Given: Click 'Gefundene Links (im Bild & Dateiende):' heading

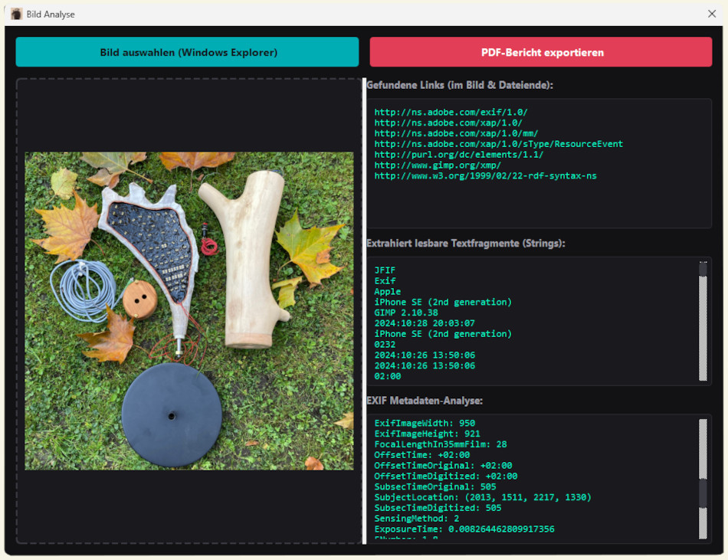Looking at the screenshot, I should (460, 85).
